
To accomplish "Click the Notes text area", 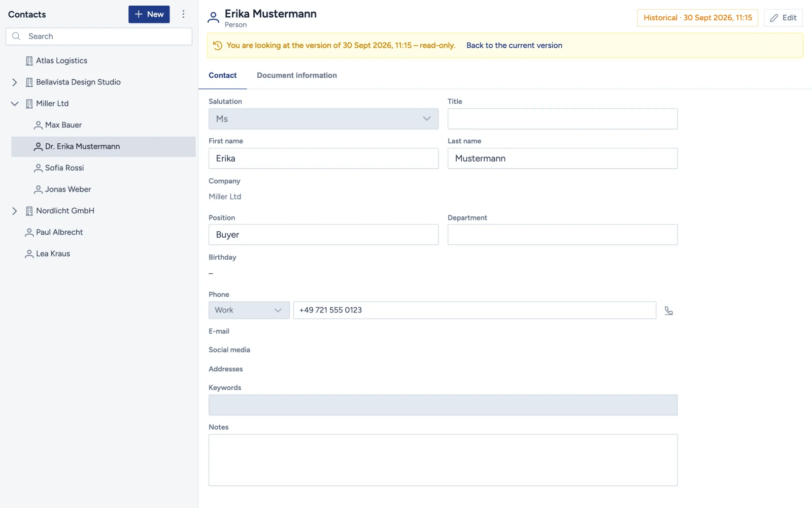I will [x=443, y=460].
